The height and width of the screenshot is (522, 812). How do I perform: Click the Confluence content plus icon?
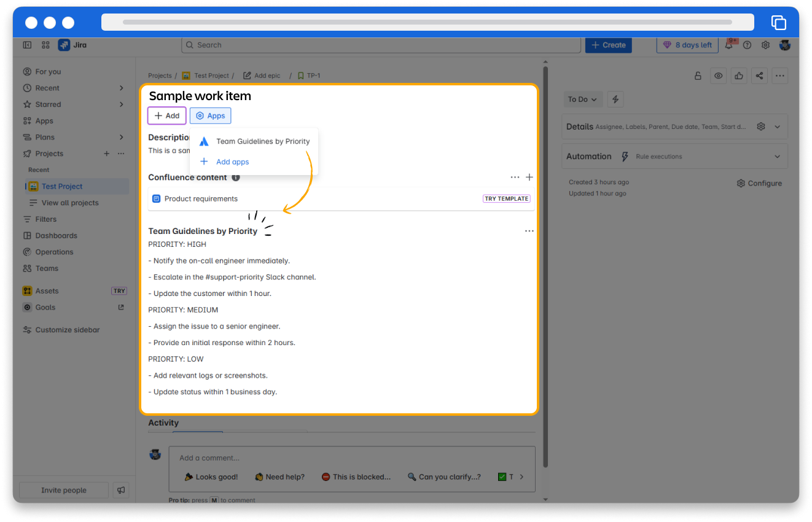tap(529, 177)
